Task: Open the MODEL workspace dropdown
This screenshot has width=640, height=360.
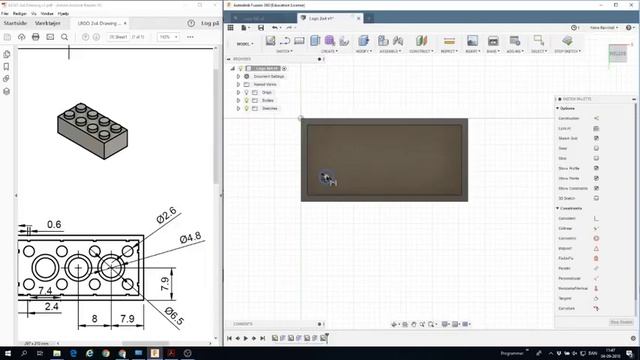Action: [x=245, y=44]
